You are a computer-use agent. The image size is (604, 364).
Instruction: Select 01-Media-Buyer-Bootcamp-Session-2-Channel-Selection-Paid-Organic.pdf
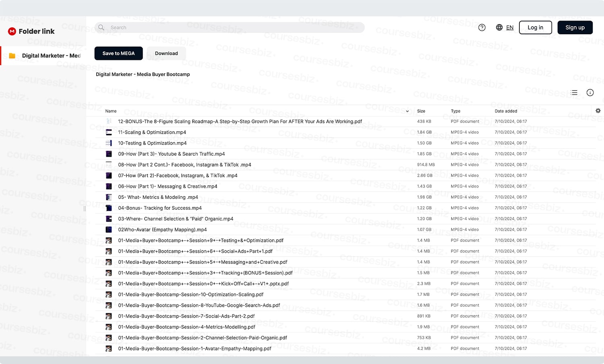[203, 338]
